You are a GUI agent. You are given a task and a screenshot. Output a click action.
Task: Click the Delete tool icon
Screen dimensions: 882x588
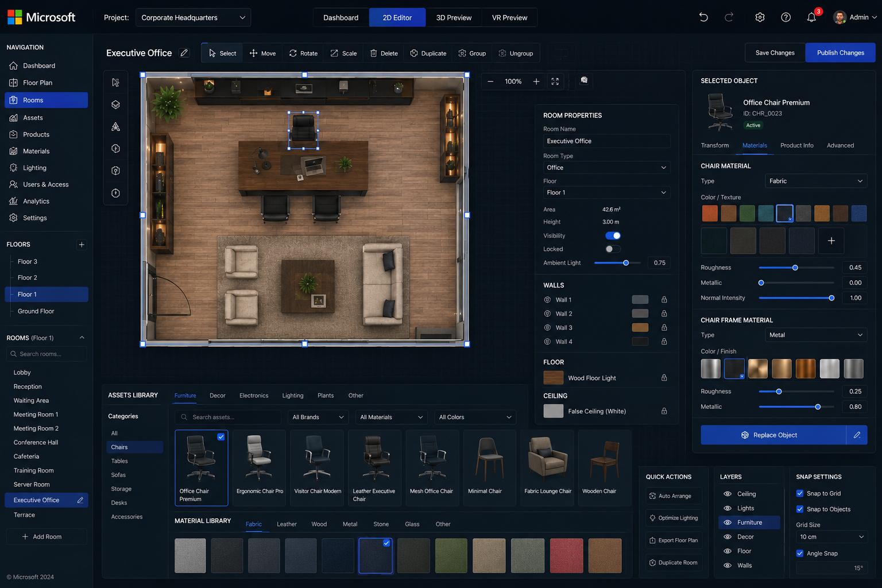pyautogui.click(x=373, y=53)
